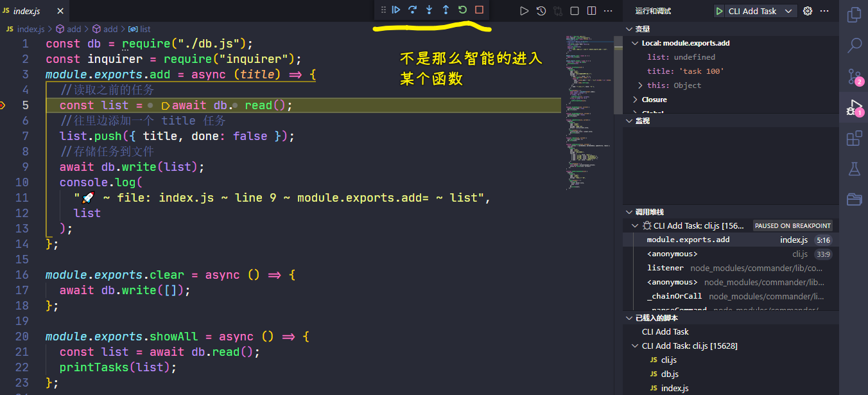Image resolution: width=868 pixels, height=395 pixels.
Task: Click the open changes compare icon
Action: click(x=558, y=11)
